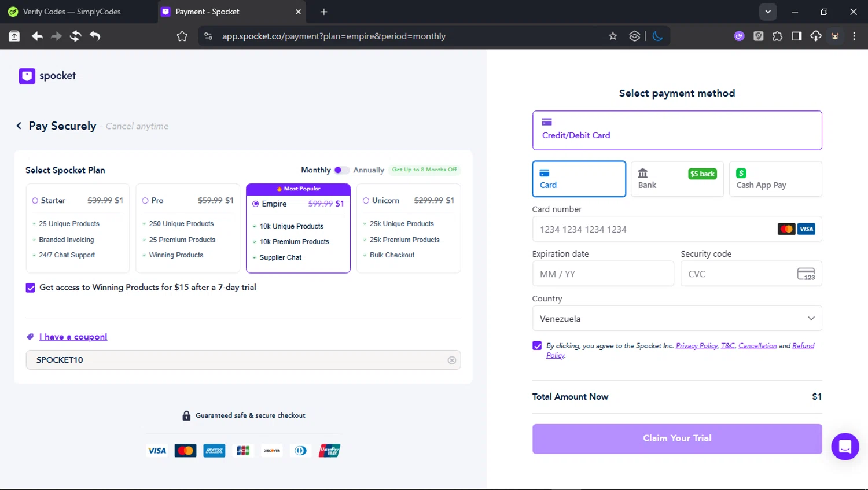Reload the page from browser toolbar

[x=76, y=36]
